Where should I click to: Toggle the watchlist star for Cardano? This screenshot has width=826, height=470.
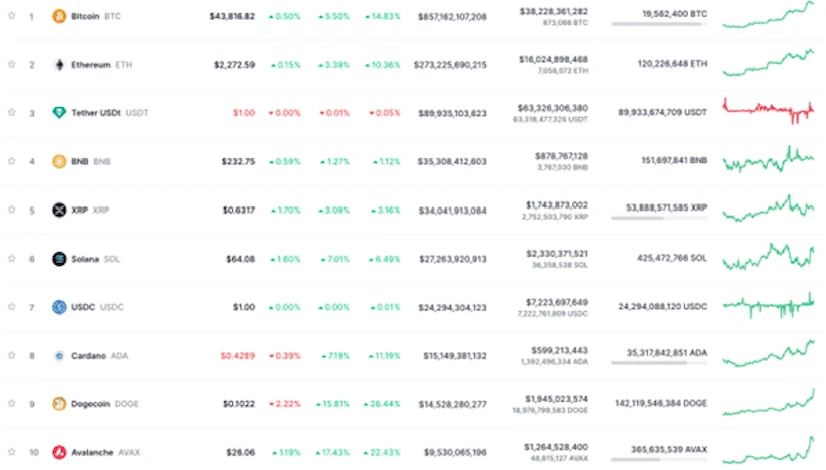[12, 355]
